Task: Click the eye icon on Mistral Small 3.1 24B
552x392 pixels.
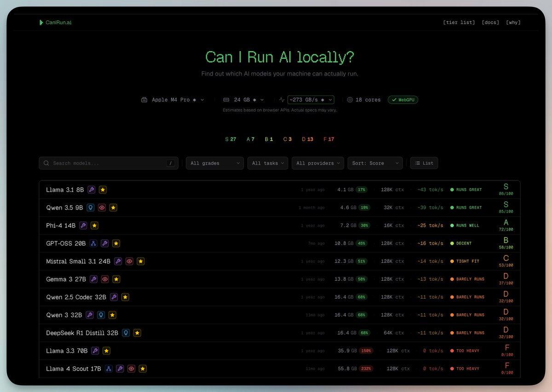Action: pos(129,261)
